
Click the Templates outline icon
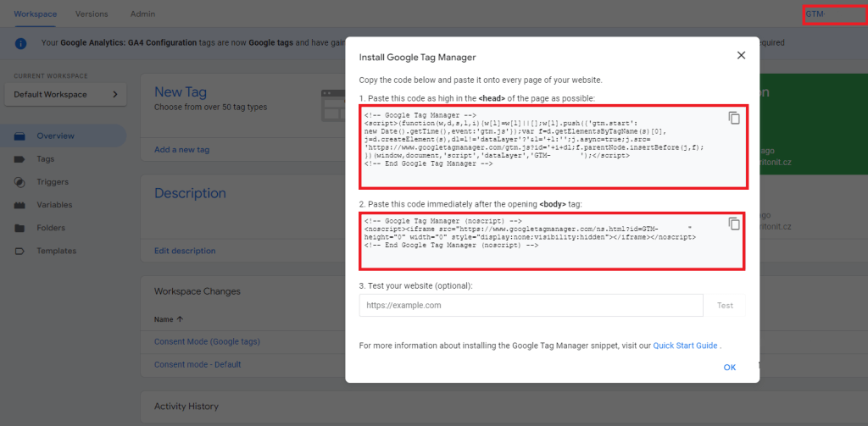[20, 252]
